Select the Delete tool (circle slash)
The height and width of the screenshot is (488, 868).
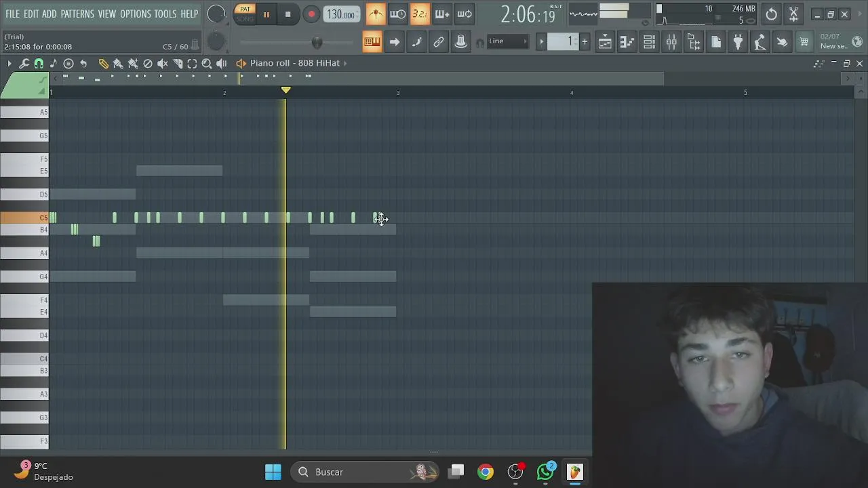click(x=148, y=63)
